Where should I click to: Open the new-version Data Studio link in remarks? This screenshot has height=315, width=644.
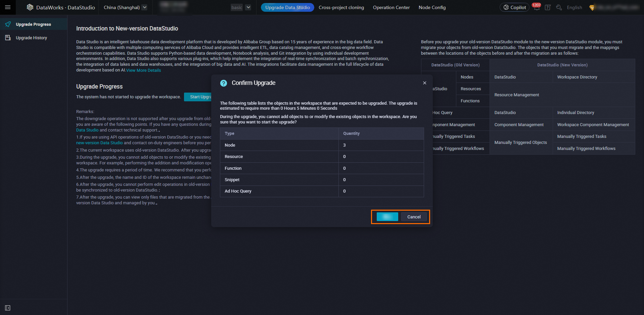click(99, 143)
